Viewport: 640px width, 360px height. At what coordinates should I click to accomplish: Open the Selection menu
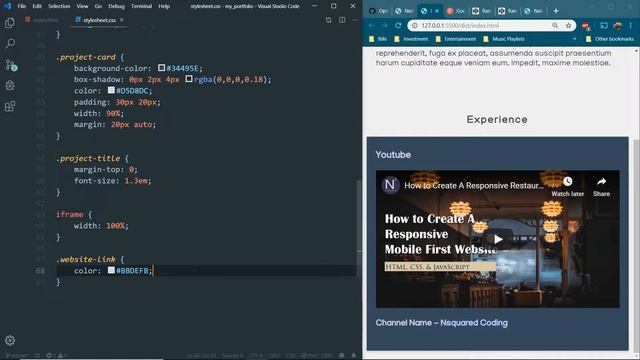(59, 6)
